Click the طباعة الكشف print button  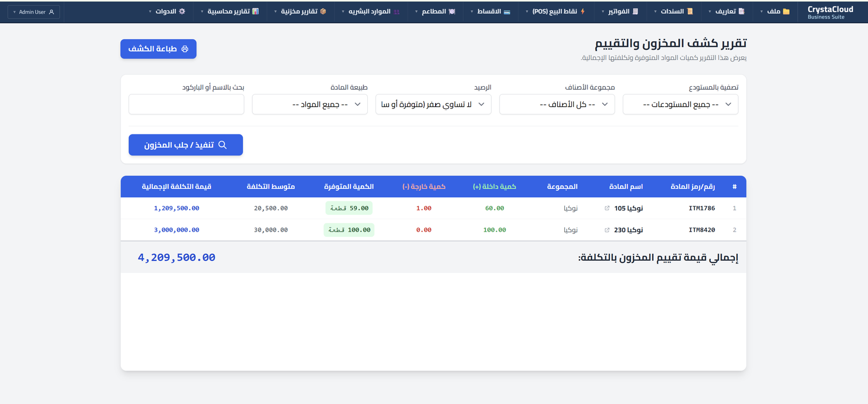click(x=158, y=49)
